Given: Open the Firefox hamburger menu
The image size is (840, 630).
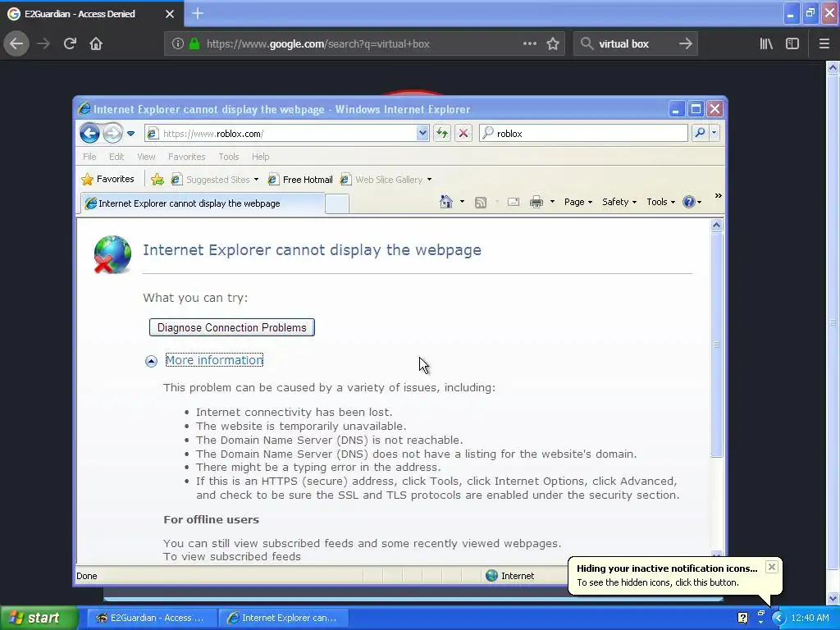Looking at the screenshot, I should tap(824, 43).
